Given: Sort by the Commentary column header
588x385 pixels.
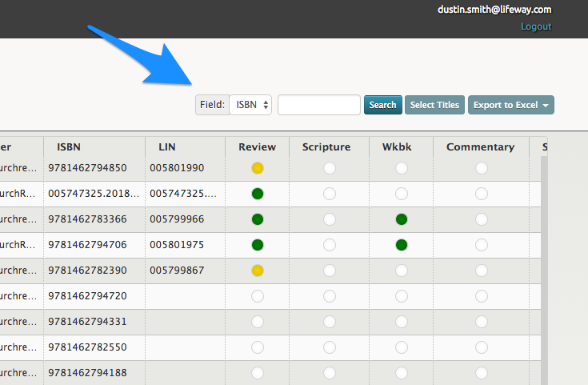Looking at the screenshot, I should pyautogui.click(x=480, y=147).
